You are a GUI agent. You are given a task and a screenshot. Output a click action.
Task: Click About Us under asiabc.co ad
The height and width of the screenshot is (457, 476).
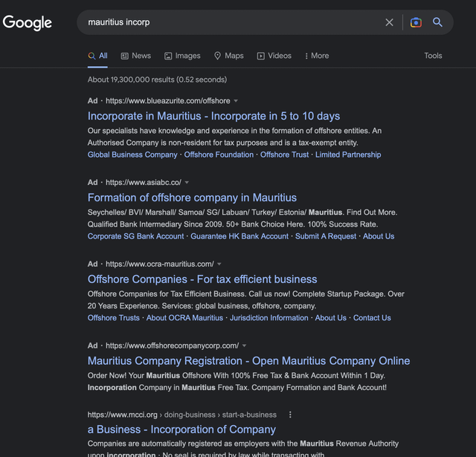pos(379,236)
